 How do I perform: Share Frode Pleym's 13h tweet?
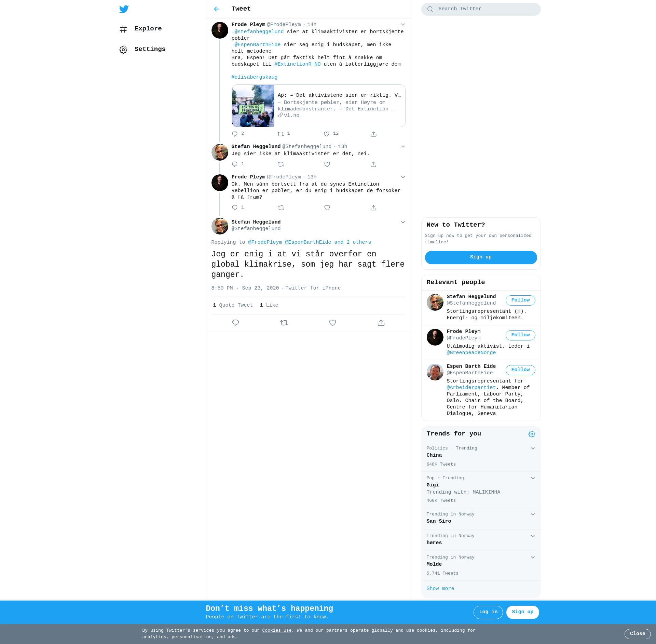pos(373,208)
